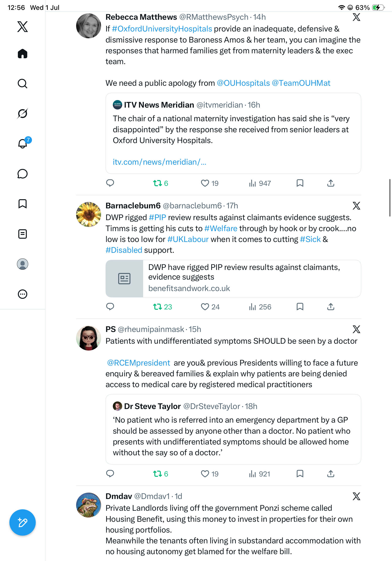Open #OxfordUniversityHospitals hashtag
The image size is (392, 561).
coord(162,29)
